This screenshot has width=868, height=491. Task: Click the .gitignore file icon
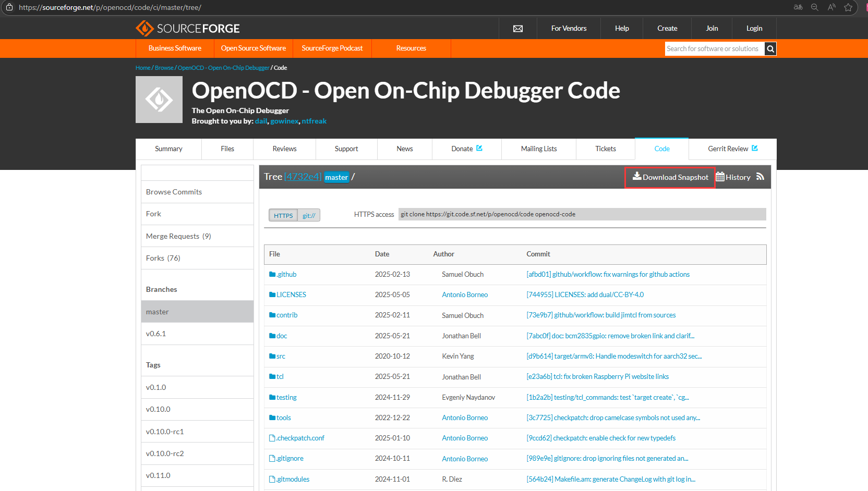272,458
